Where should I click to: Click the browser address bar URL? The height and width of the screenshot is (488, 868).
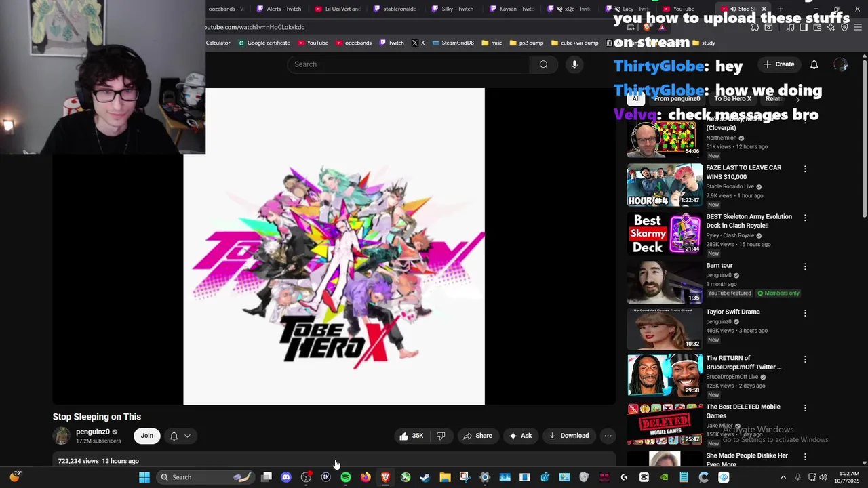(x=255, y=27)
